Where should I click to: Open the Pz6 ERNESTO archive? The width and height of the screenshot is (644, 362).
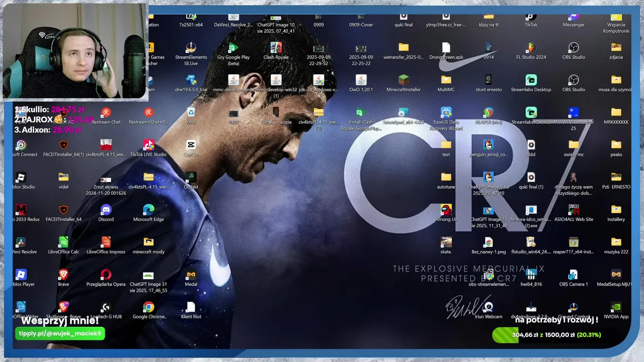pyautogui.click(x=616, y=180)
